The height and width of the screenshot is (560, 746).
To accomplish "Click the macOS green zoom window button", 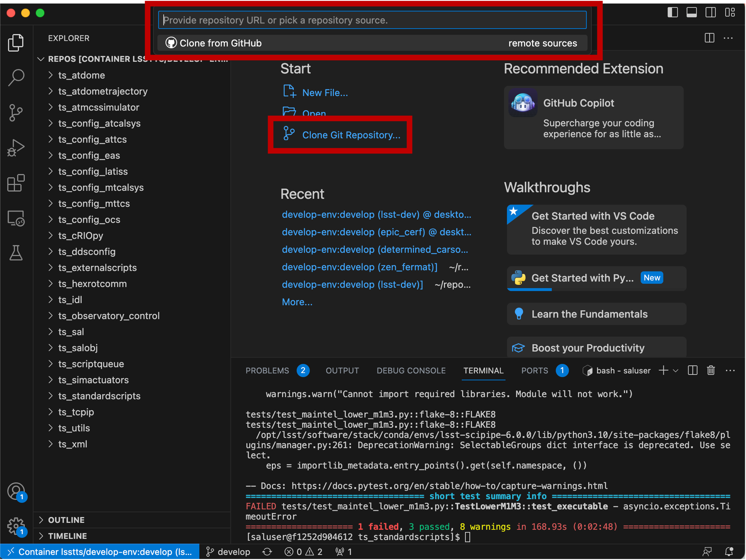I will pos(40,13).
